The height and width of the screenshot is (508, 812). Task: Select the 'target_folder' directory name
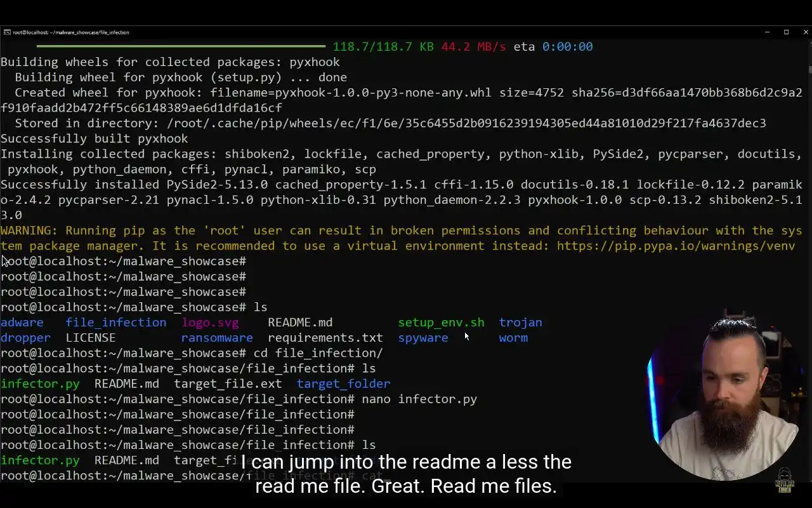click(x=343, y=384)
